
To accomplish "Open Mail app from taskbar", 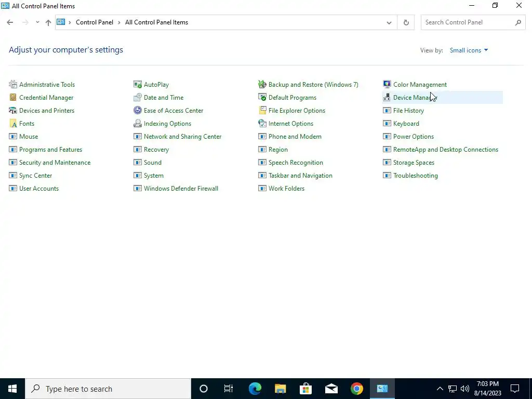I will coord(331,389).
